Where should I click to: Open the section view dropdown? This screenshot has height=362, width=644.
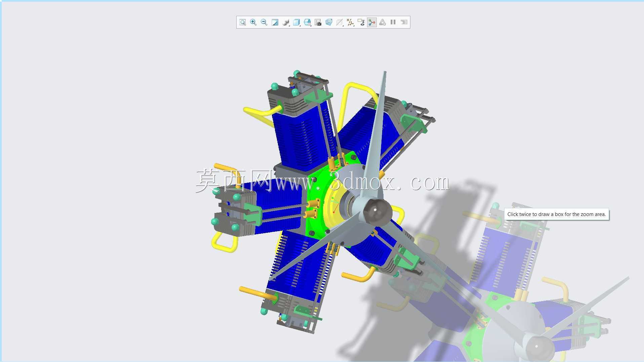pyautogui.click(x=339, y=22)
